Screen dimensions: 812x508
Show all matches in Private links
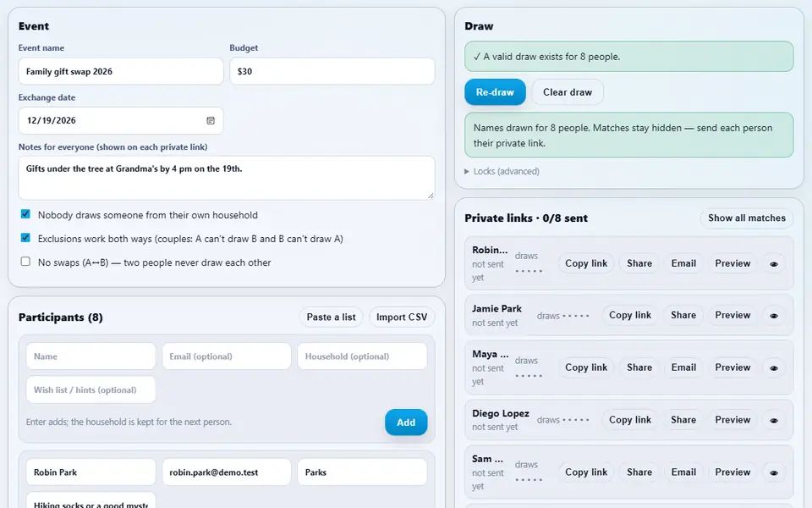coord(747,218)
